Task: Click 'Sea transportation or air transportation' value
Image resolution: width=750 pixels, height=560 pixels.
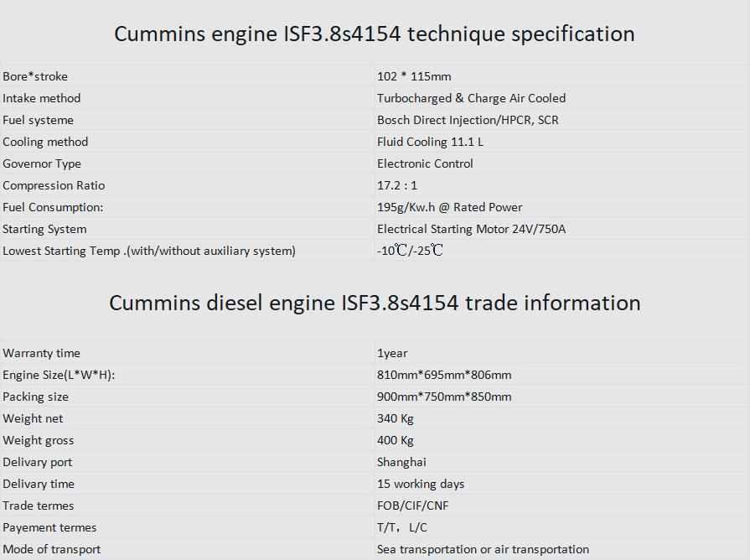Action: (x=483, y=549)
